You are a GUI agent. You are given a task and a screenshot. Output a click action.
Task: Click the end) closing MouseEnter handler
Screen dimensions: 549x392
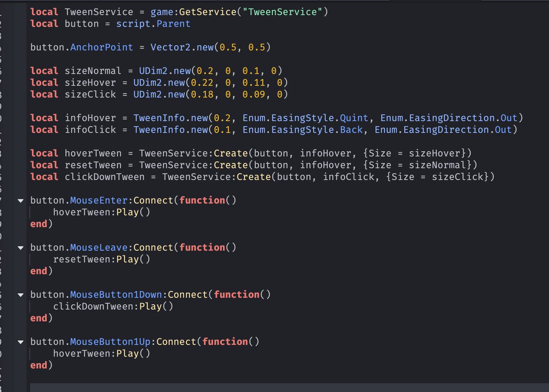coord(41,224)
